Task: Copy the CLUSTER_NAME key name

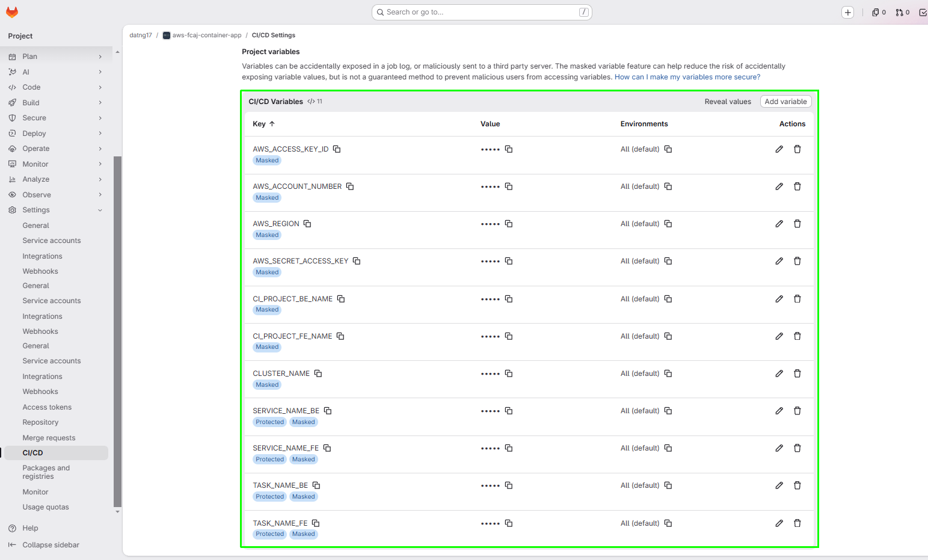Action: click(318, 374)
